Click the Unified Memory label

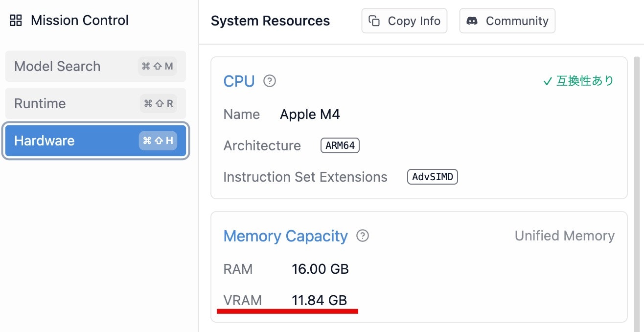pyautogui.click(x=564, y=236)
